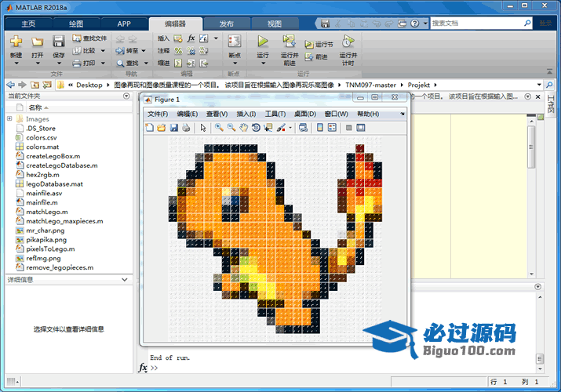The image size is (561, 392).
Task: Click the Help question mark icon
Action: (x=414, y=24)
